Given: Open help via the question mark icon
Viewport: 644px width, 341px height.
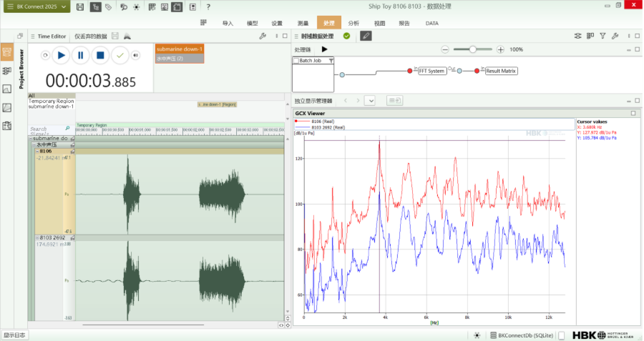Looking at the screenshot, I should click(x=208, y=7).
